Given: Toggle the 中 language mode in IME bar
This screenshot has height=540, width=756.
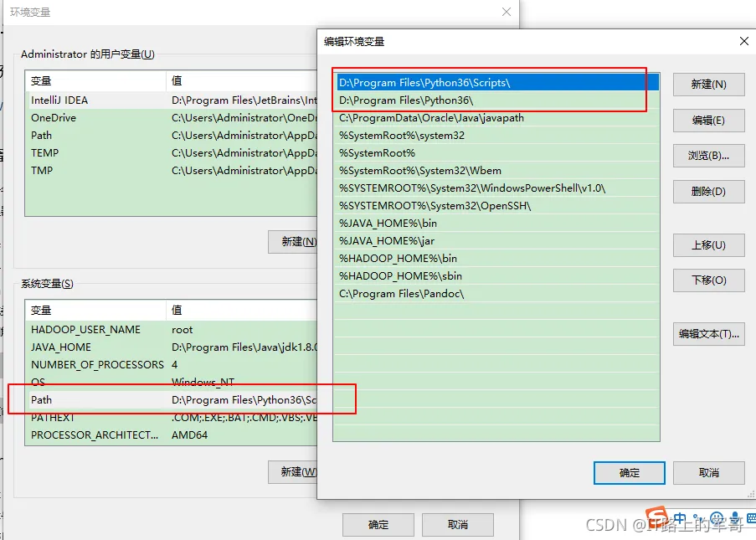Looking at the screenshot, I should tap(680, 519).
